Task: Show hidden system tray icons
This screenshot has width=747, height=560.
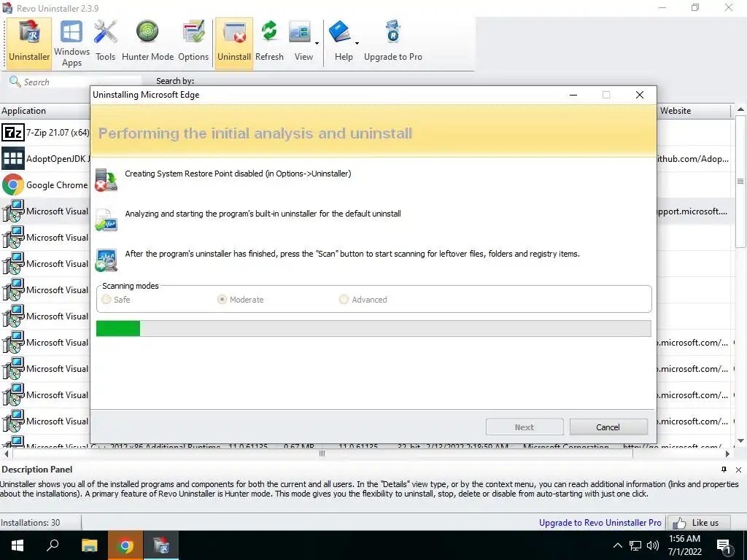Action: pyautogui.click(x=617, y=545)
